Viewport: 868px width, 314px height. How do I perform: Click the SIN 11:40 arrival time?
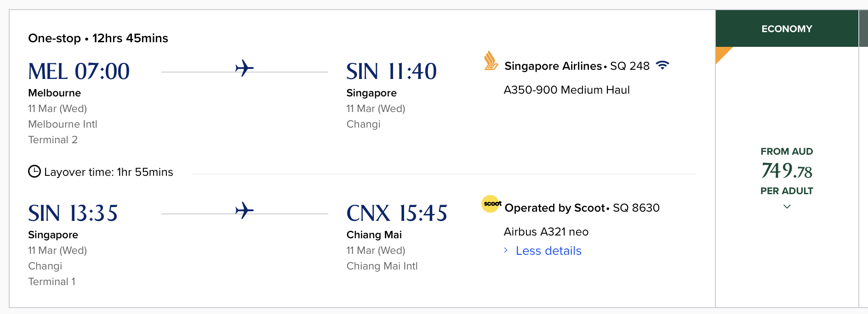point(391,72)
